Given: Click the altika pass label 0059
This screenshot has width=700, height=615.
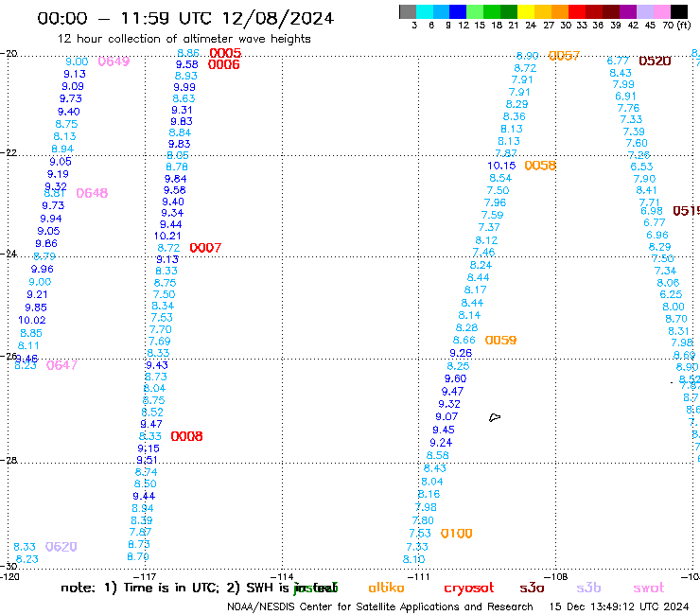Looking at the screenshot, I should (501, 341).
